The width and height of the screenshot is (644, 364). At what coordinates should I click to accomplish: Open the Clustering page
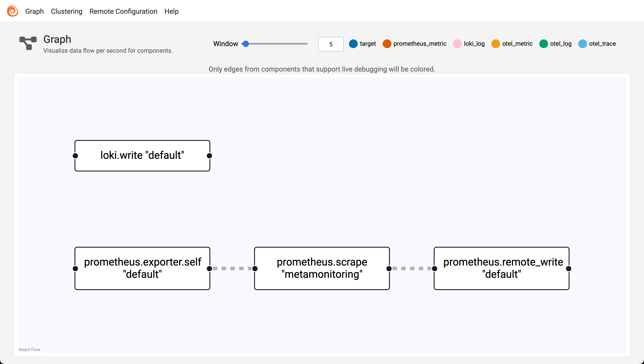[x=67, y=11]
